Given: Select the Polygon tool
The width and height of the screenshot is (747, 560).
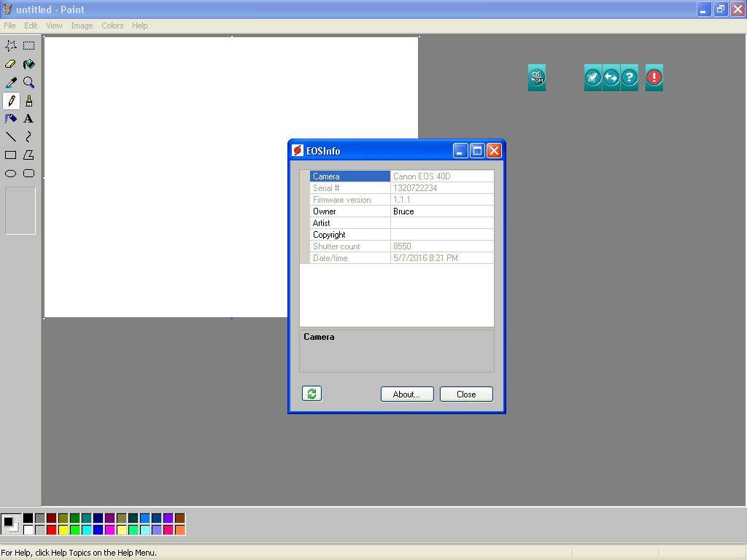Looking at the screenshot, I should [29, 155].
